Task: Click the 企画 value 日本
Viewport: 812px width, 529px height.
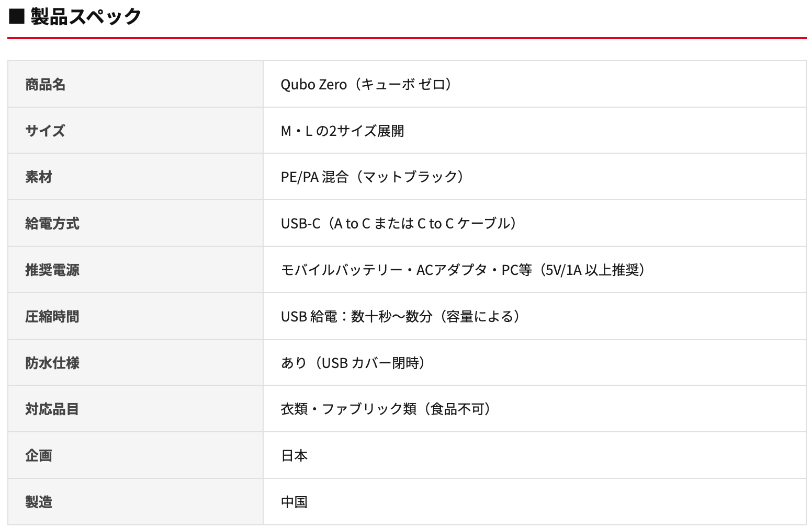Action: [294, 456]
